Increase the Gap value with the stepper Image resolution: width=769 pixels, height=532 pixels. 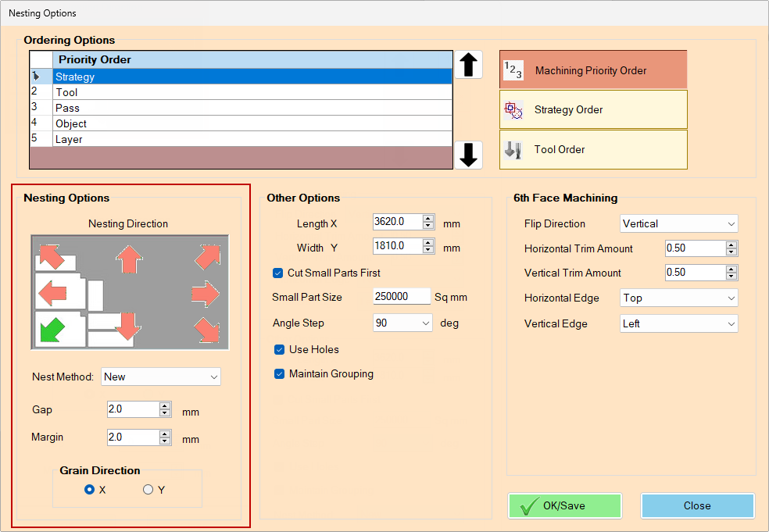166,406
